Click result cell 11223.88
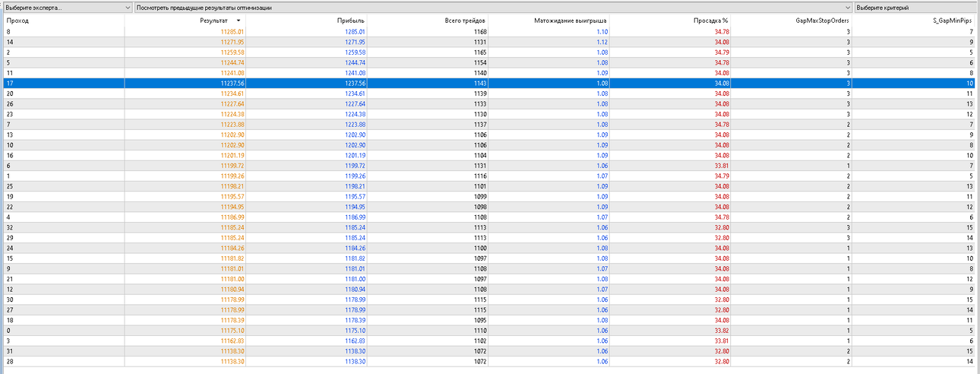 click(232, 124)
